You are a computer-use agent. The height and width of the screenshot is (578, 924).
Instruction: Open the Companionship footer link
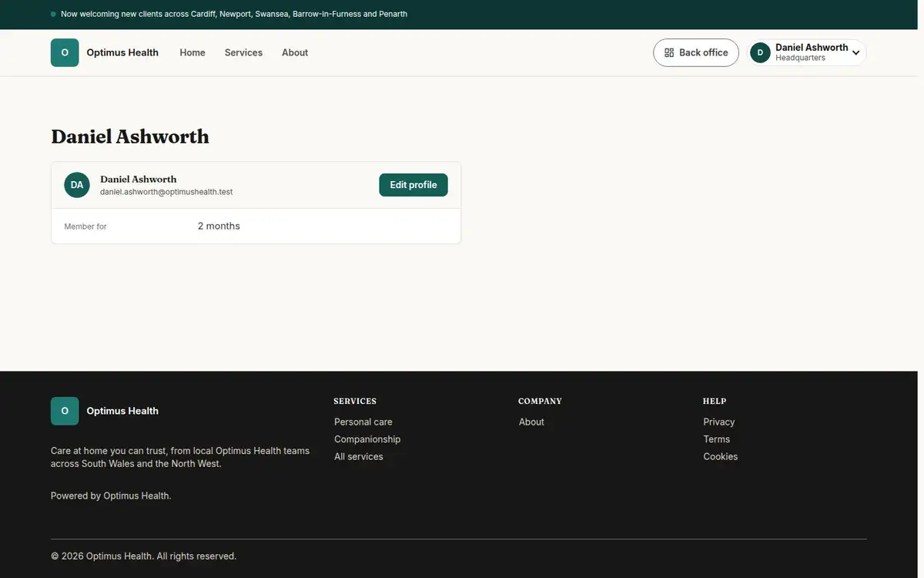[x=367, y=439]
